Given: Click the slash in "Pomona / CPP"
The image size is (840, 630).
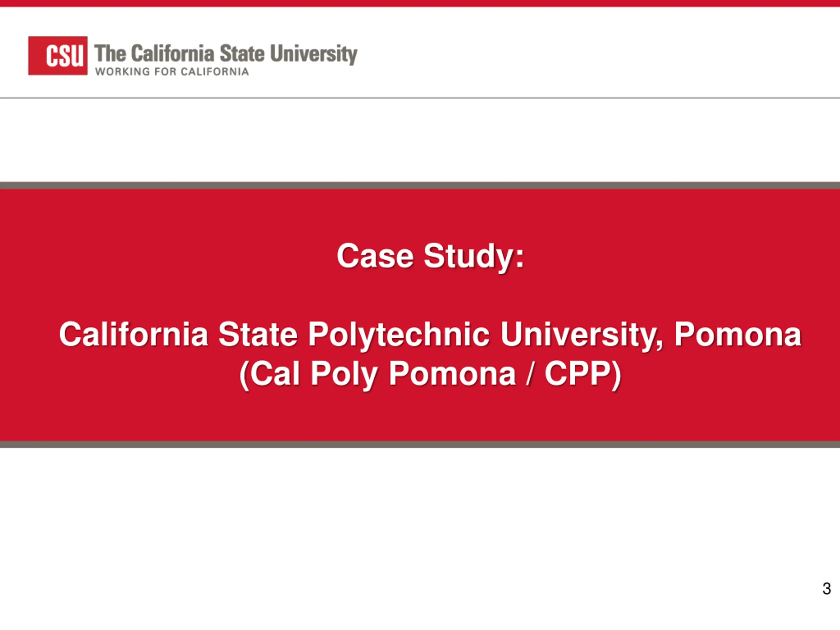Looking at the screenshot, I should pos(530,374).
